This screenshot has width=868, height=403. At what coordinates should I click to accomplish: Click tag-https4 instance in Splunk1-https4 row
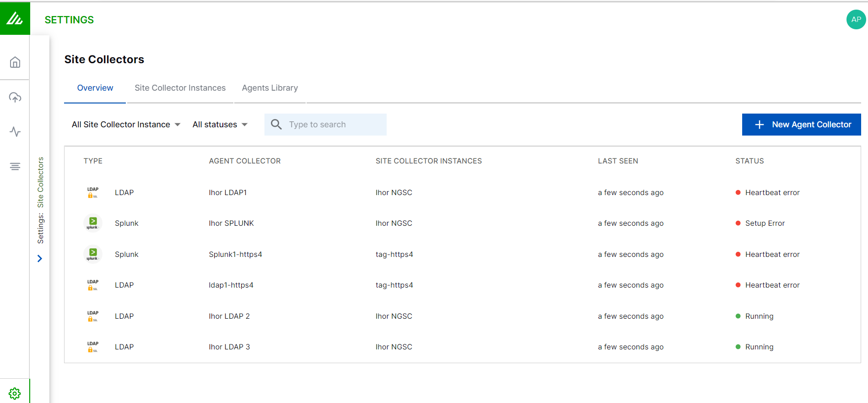point(394,254)
